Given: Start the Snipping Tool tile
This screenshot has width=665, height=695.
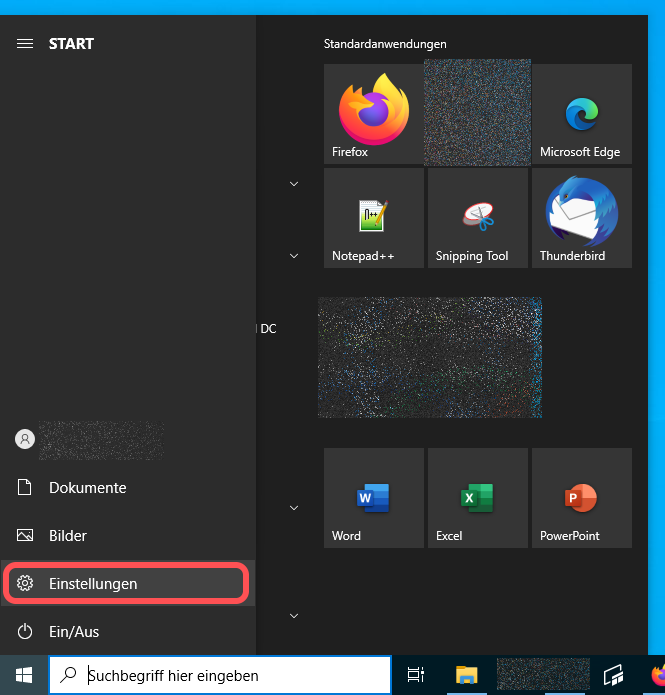Looking at the screenshot, I should (477, 218).
